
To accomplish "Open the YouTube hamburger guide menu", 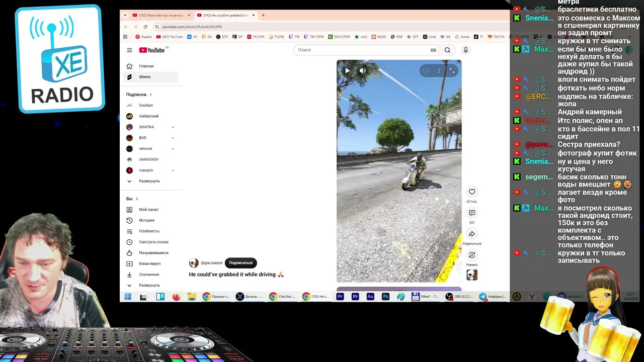I will (129, 50).
